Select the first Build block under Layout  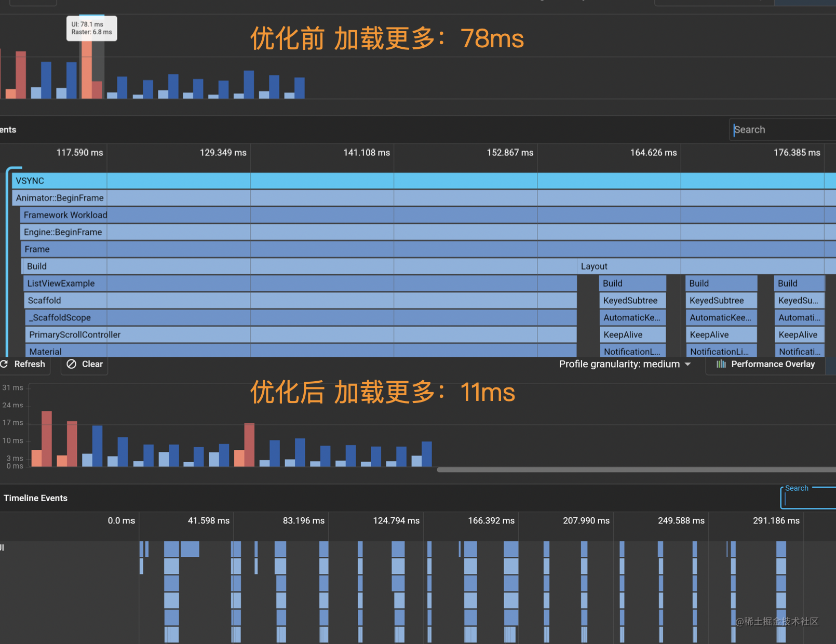(x=633, y=284)
